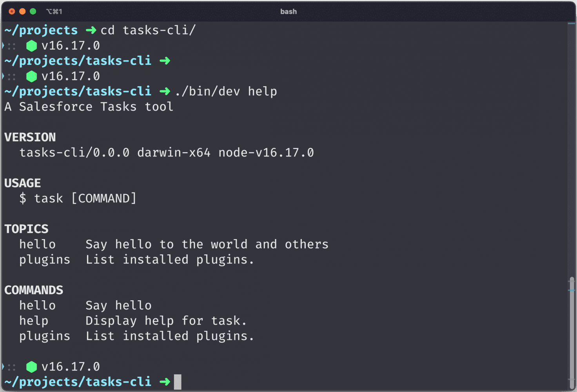Click the "./bin/dev help" command text
Image resolution: width=577 pixels, height=392 pixels.
tap(226, 92)
